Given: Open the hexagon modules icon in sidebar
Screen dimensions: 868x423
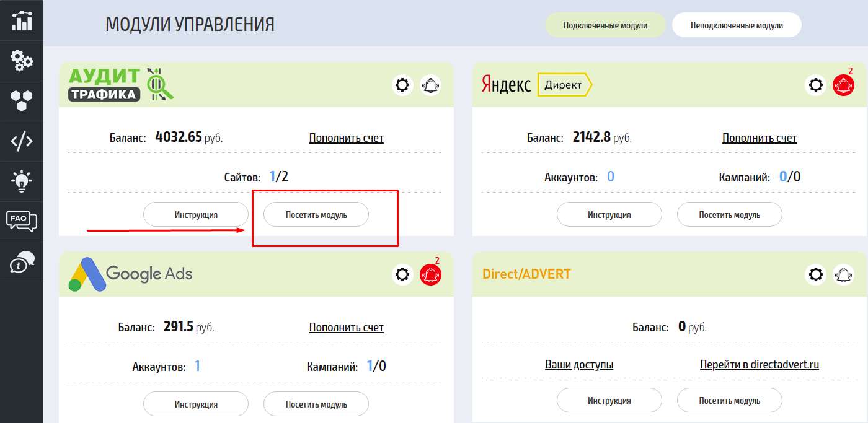Looking at the screenshot, I should pyautogui.click(x=22, y=100).
